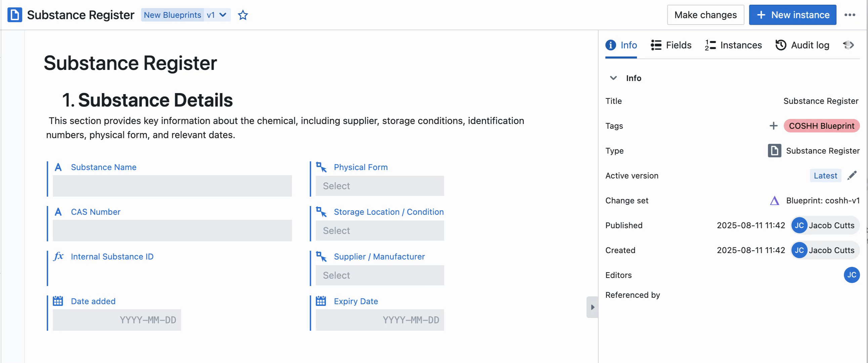Open Storage Location / Condition select dropdown
This screenshot has width=868, height=363.
379,231
